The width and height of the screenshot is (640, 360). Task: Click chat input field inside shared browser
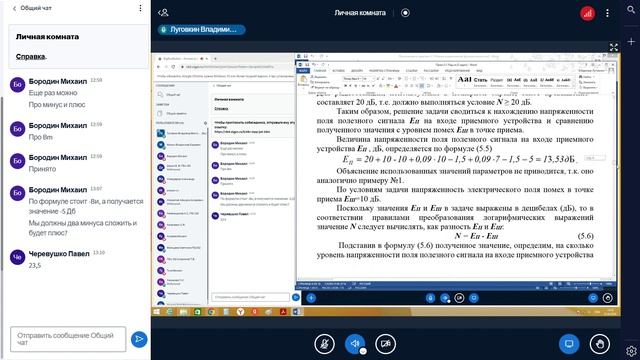(x=251, y=297)
